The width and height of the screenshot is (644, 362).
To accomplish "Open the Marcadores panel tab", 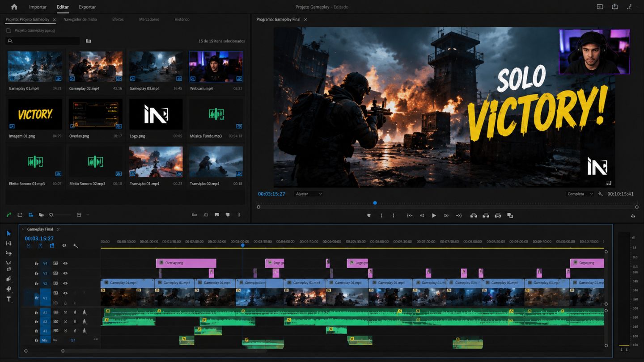I will 149,20.
